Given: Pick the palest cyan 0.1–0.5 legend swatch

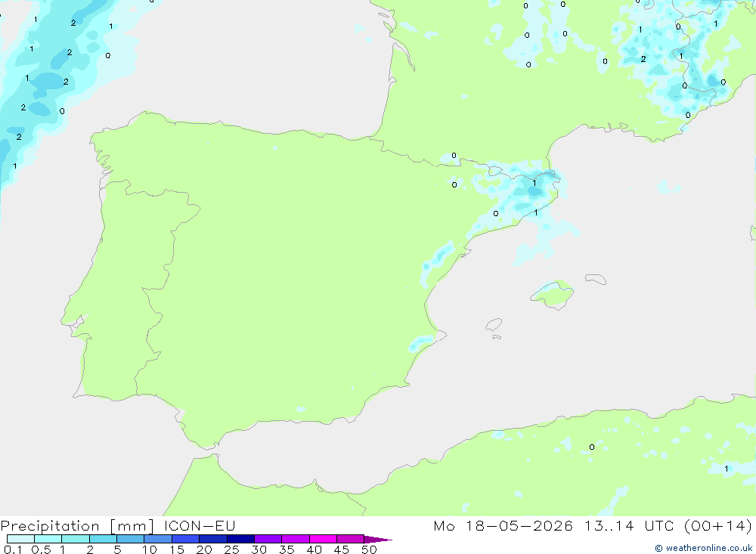Looking at the screenshot, I should pyautogui.click(x=20, y=539).
